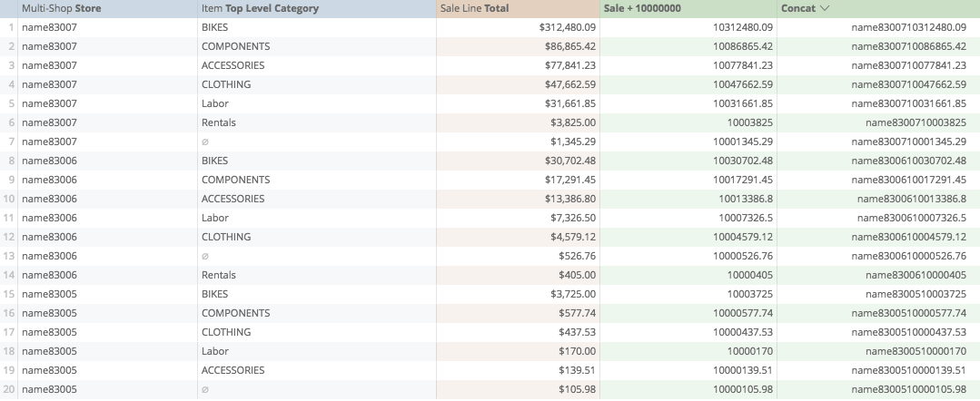Select cell $13,386.80
This screenshot has height=401, width=980.
coord(518,199)
